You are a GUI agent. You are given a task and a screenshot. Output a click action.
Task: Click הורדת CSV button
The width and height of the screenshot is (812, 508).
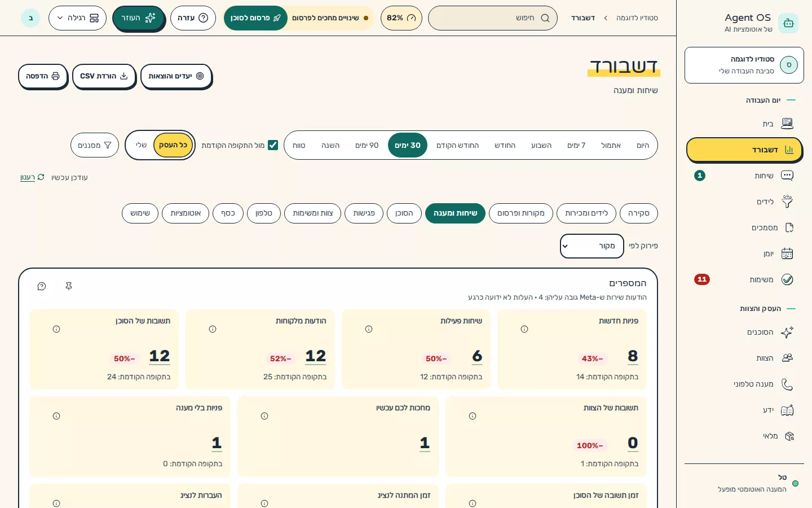[104, 76]
